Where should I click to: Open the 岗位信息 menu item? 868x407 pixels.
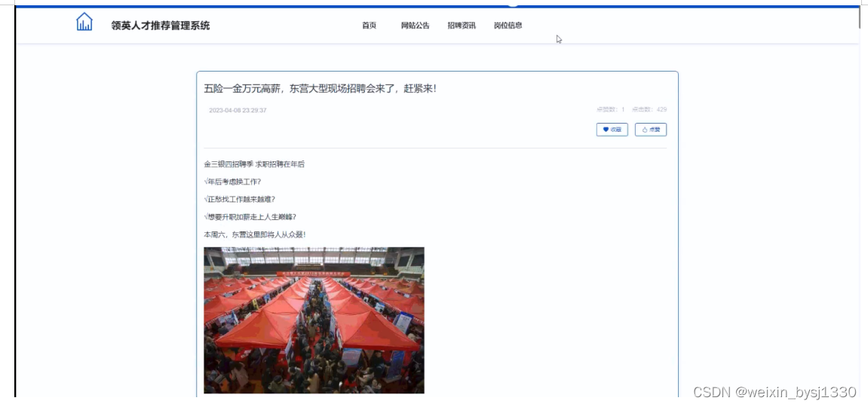pyautogui.click(x=508, y=26)
